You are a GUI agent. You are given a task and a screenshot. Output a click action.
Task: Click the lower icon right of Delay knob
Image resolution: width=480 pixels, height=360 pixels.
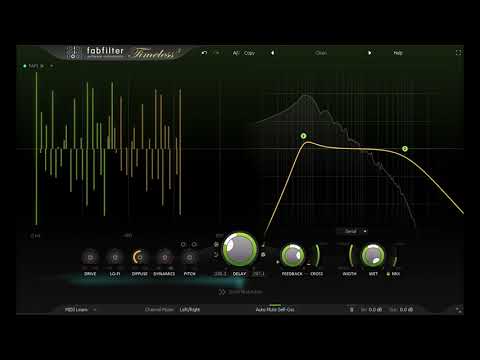[x=263, y=255]
